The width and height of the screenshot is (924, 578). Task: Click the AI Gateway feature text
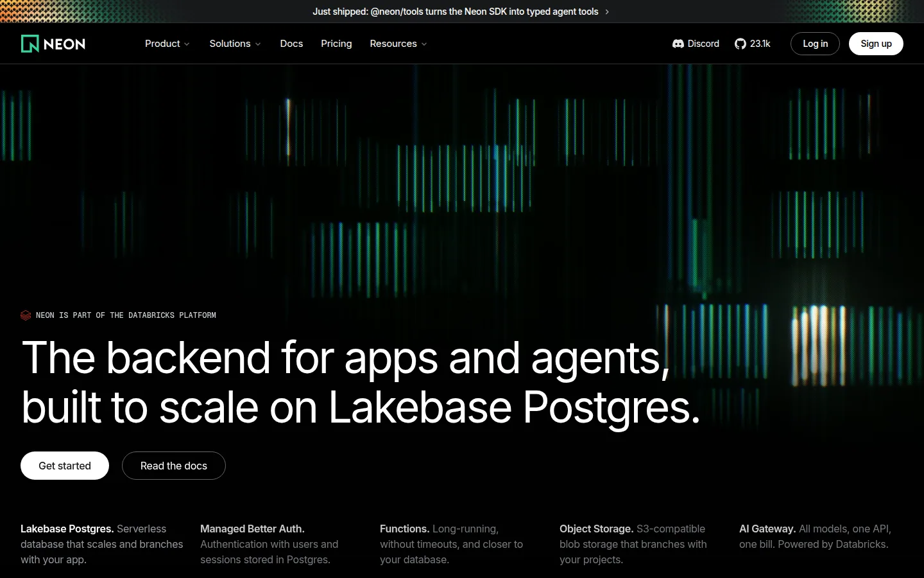pos(815,536)
